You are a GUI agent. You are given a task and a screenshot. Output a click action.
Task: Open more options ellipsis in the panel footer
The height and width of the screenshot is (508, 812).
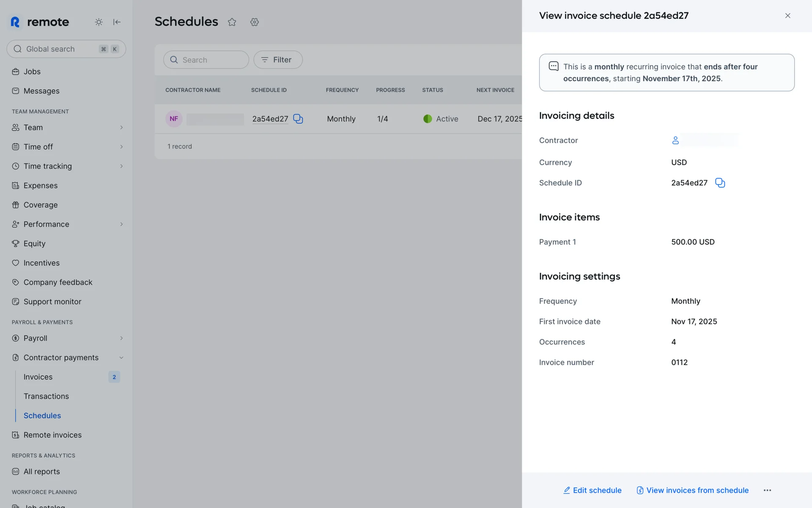click(767, 490)
